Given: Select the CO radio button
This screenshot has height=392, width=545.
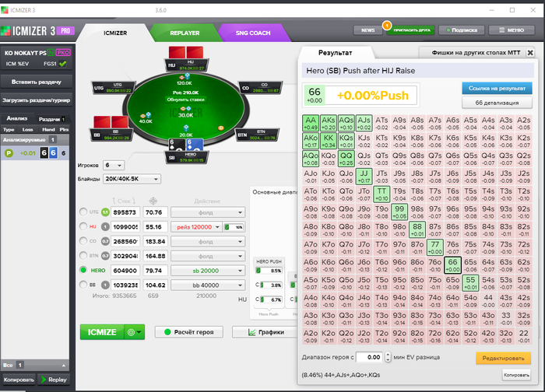Looking at the screenshot, I should click(83, 240).
